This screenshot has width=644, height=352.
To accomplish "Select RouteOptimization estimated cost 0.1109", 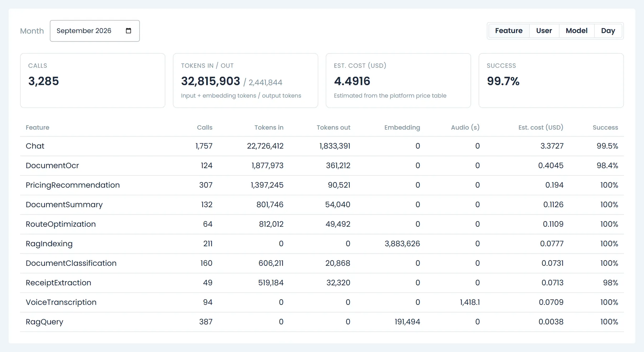I will (x=553, y=224).
